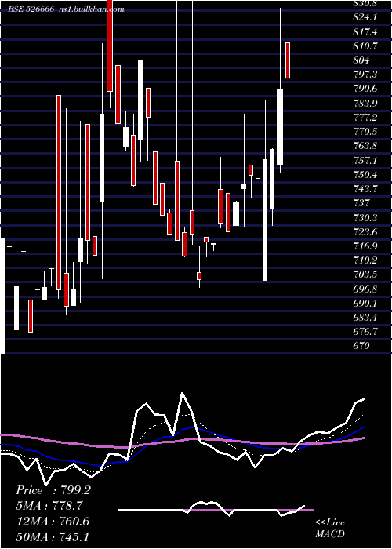Select the 770.5 price axis label
Image resolution: width=392 pixels, height=549 pixels.
[x=365, y=132]
